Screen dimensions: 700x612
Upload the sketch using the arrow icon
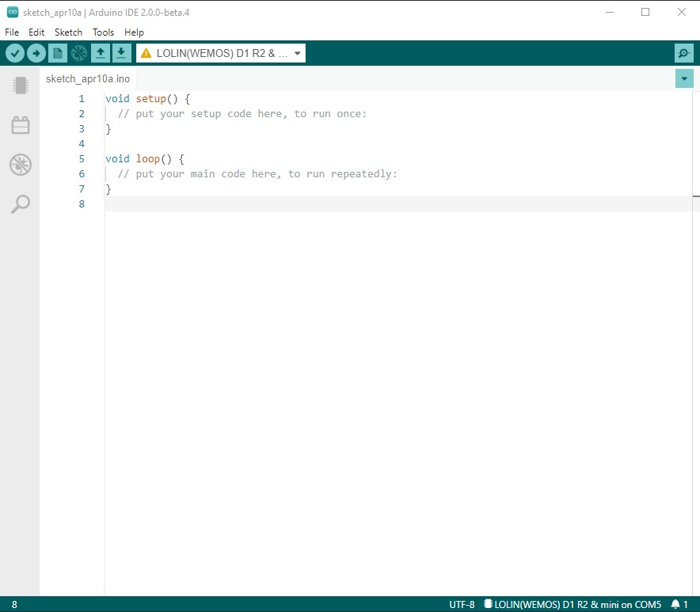tap(36, 52)
